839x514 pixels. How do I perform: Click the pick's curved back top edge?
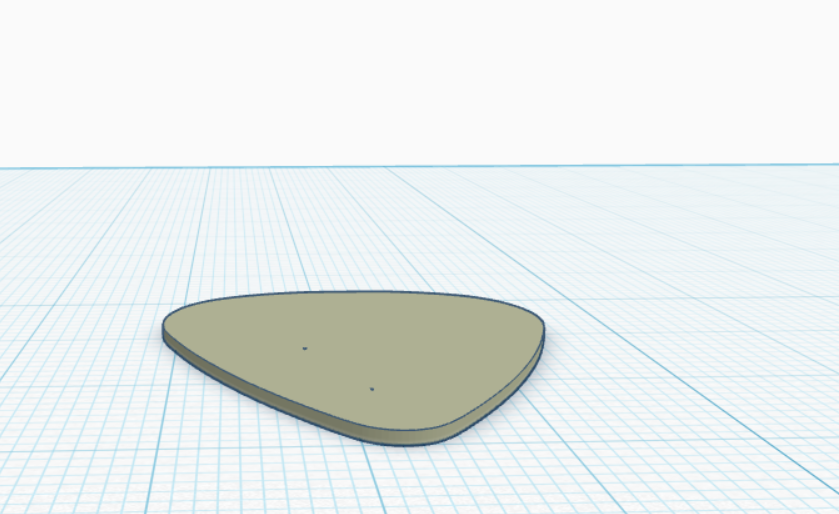tap(353, 293)
